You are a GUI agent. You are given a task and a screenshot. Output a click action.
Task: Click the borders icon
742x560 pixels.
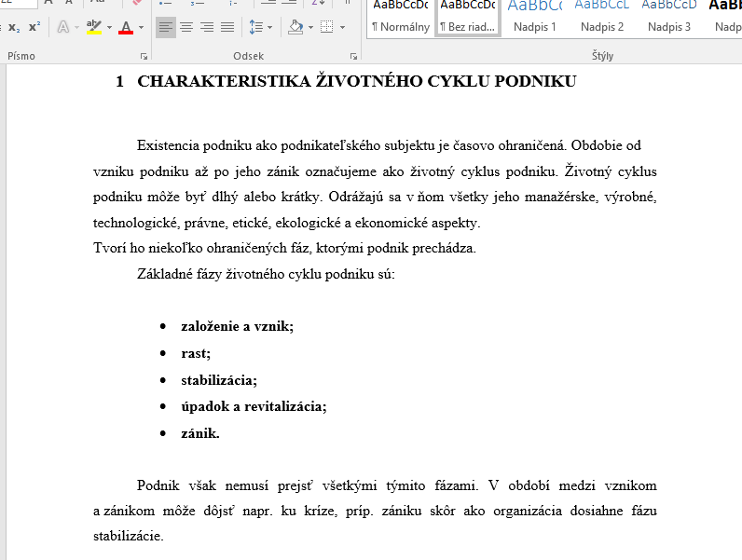pyautogui.click(x=325, y=27)
